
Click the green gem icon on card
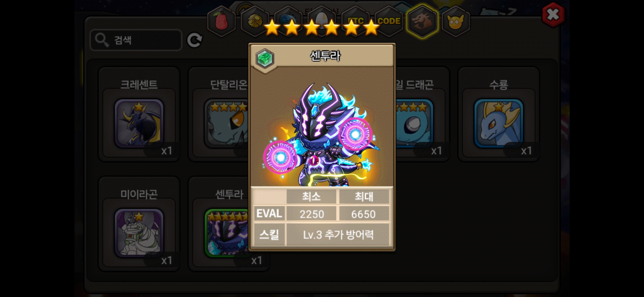click(265, 59)
